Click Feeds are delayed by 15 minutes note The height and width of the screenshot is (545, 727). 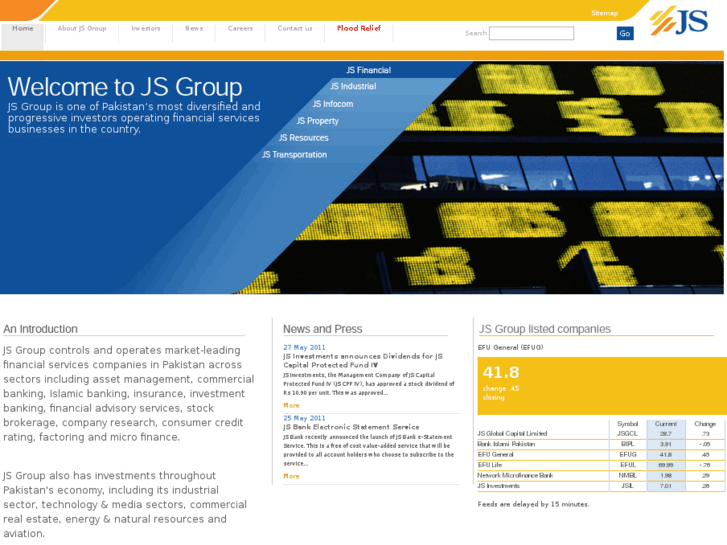pos(533,504)
